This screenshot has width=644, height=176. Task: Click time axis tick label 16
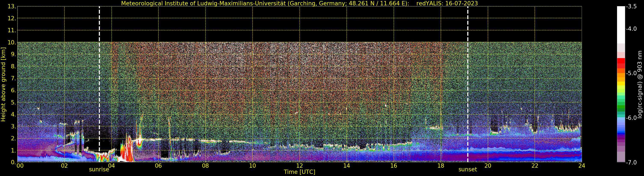pyautogui.click(x=393, y=166)
